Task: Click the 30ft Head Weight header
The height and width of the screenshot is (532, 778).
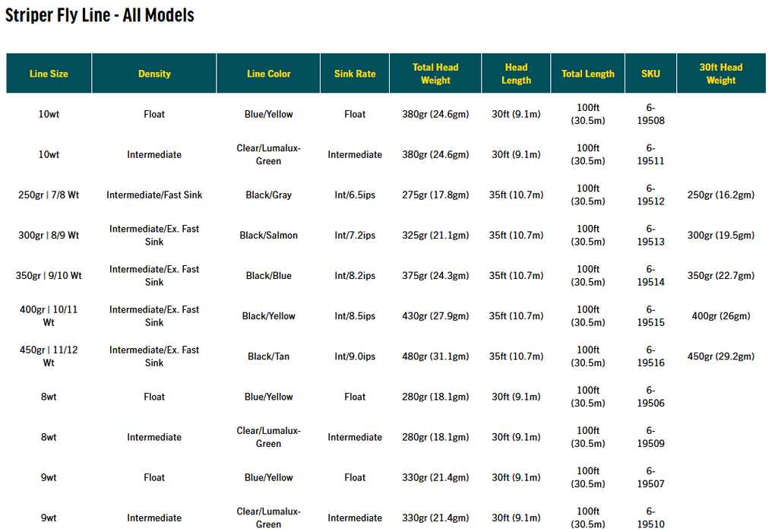Action: pos(721,74)
